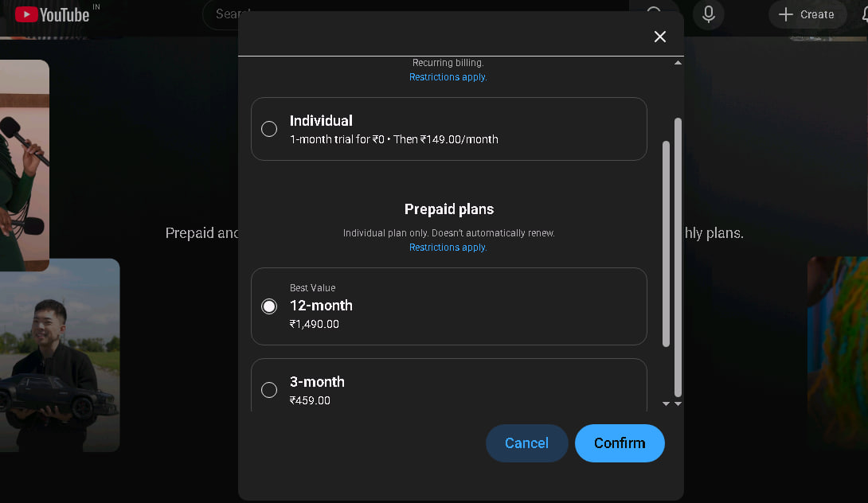Select the Individual plan radio button

click(269, 129)
